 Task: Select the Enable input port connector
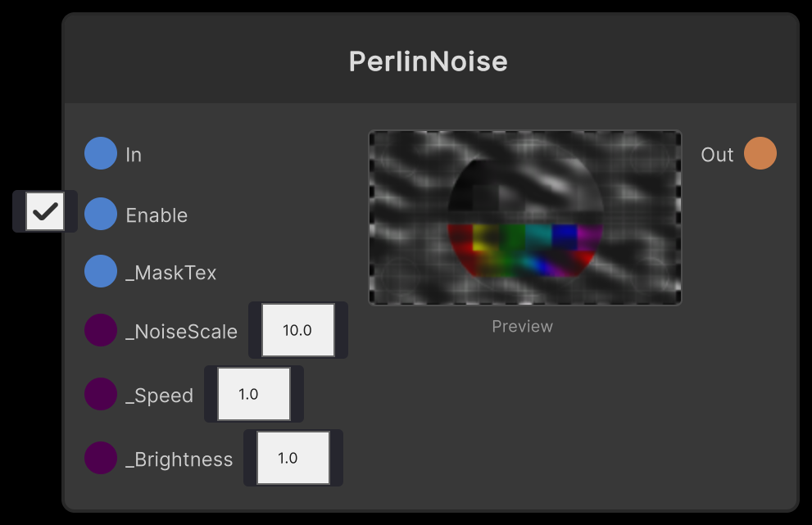(x=100, y=215)
